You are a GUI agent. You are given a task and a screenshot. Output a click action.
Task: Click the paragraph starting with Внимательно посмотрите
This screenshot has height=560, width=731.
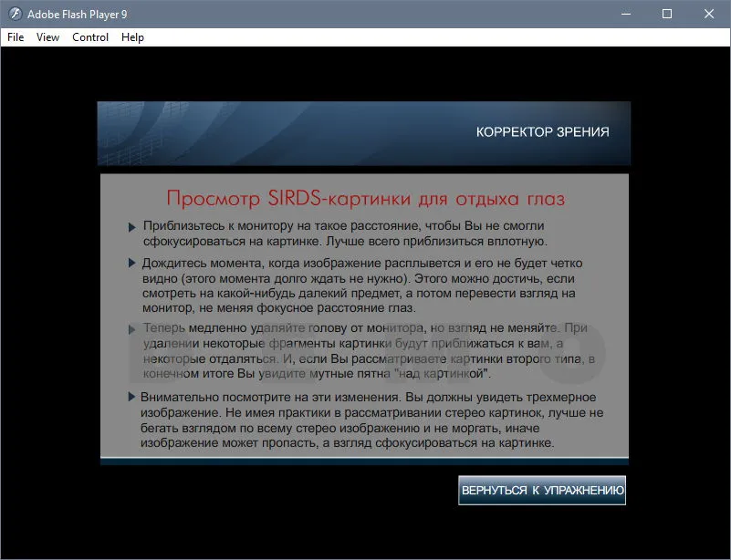(x=372, y=420)
